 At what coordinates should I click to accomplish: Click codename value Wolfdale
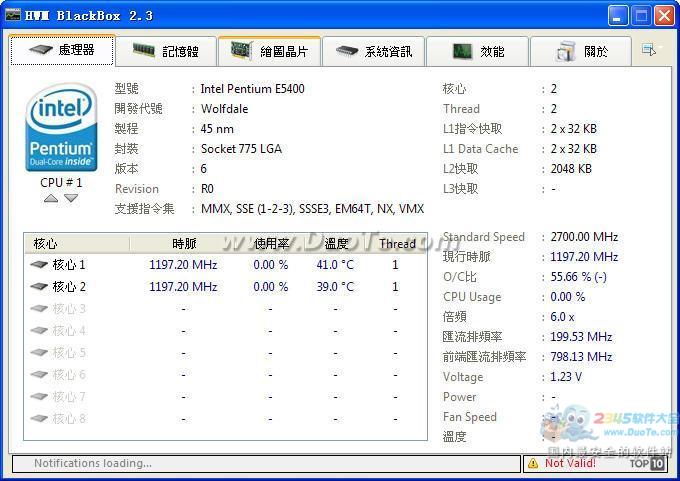pos(225,109)
